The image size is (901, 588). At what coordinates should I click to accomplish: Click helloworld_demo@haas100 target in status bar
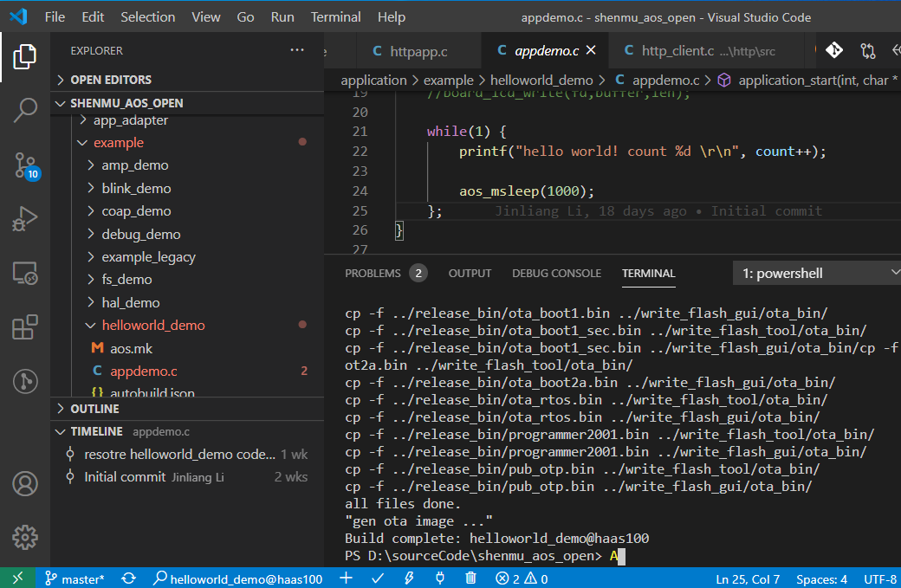(238, 578)
